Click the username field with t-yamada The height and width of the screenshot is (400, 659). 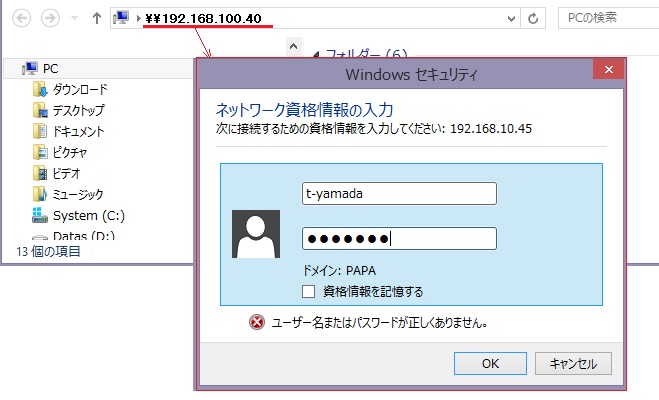pyautogui.click(x=399, y=194)
